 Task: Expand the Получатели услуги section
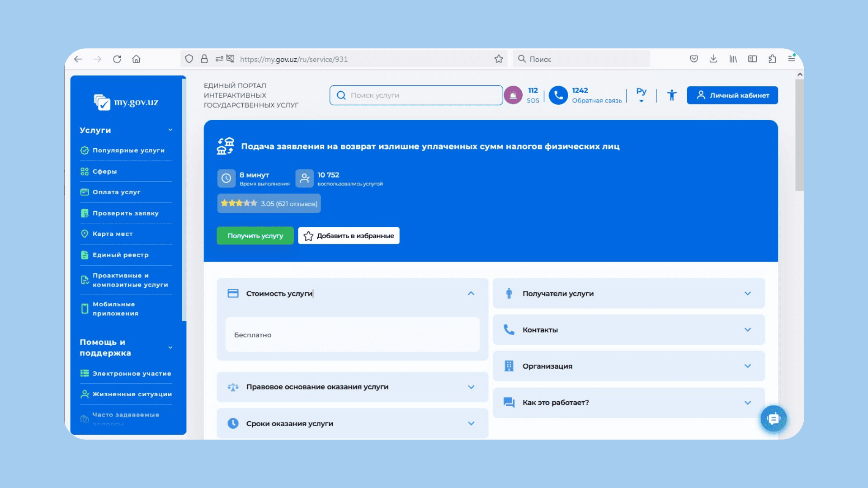click(x=747, y=294)
